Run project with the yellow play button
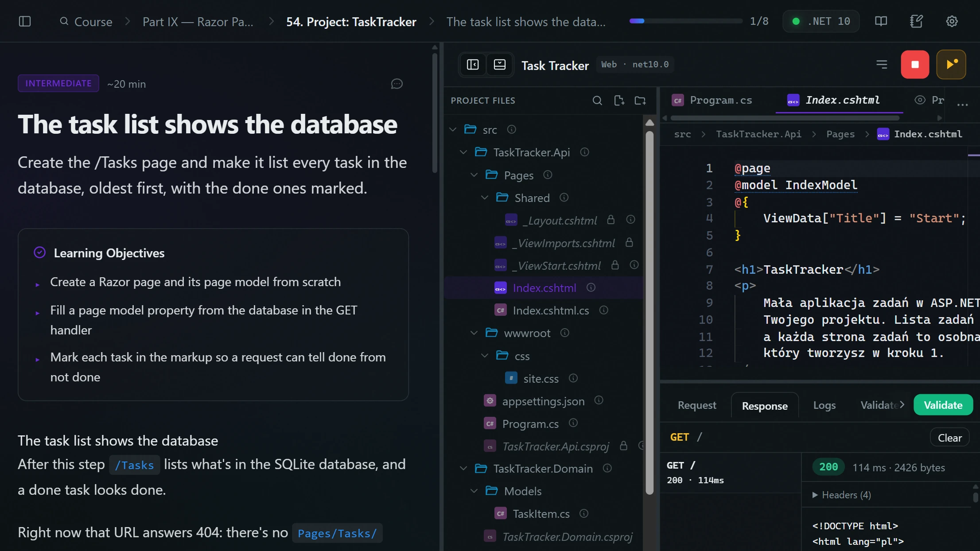This screenshot has width=980, height=551. 951,65
